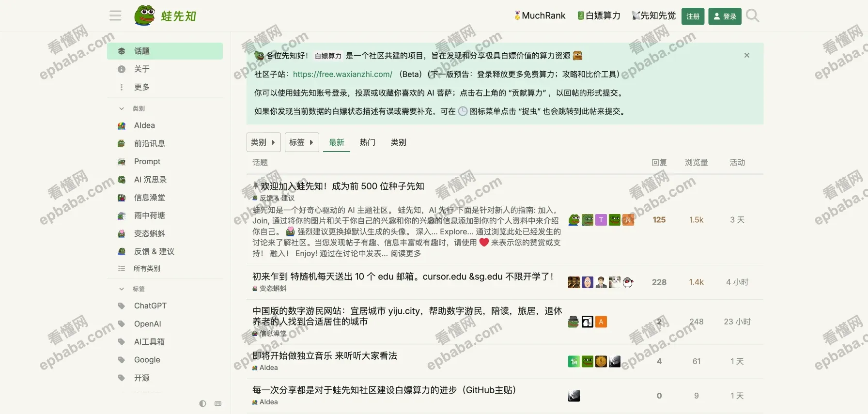This screenshot has width=868, height=414.
Task: Click the purple T avatar on welcome topic
Action: click(601, 220)
